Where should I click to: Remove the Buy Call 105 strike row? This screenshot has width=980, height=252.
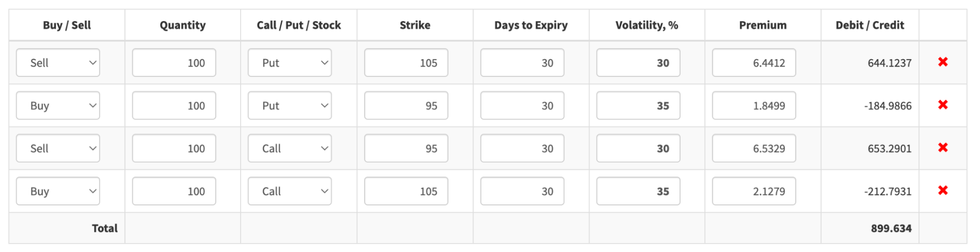click(x=942, y=190)
